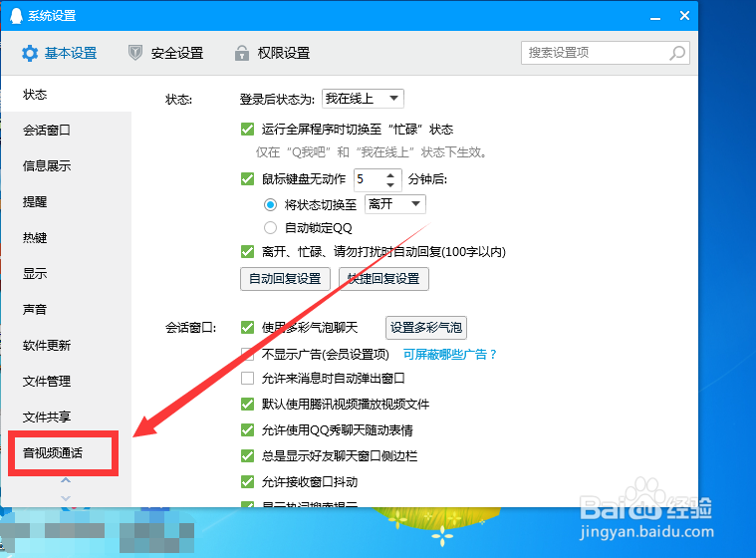Select 声音 in the sidebar
The height and width of the screenshot is (558, 756).
point(66,309)
